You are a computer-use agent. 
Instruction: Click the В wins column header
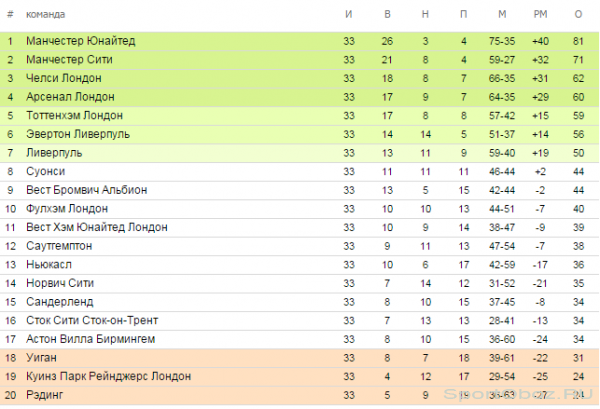(x=387, y=15)
